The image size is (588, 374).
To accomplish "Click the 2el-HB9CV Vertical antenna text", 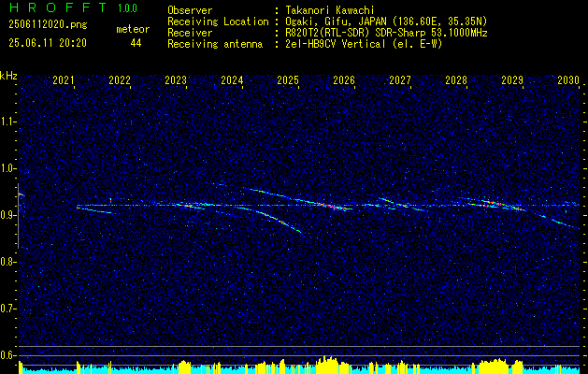I will [x=364, y=44].
